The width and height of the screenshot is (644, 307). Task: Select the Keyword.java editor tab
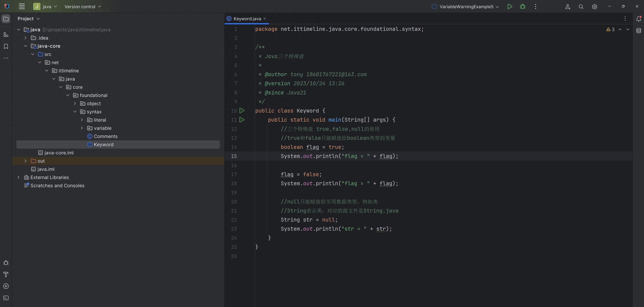tap(247, 19)
